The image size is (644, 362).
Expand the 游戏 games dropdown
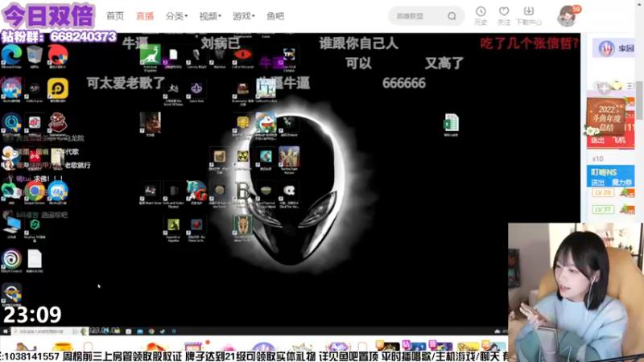[244, 16]
